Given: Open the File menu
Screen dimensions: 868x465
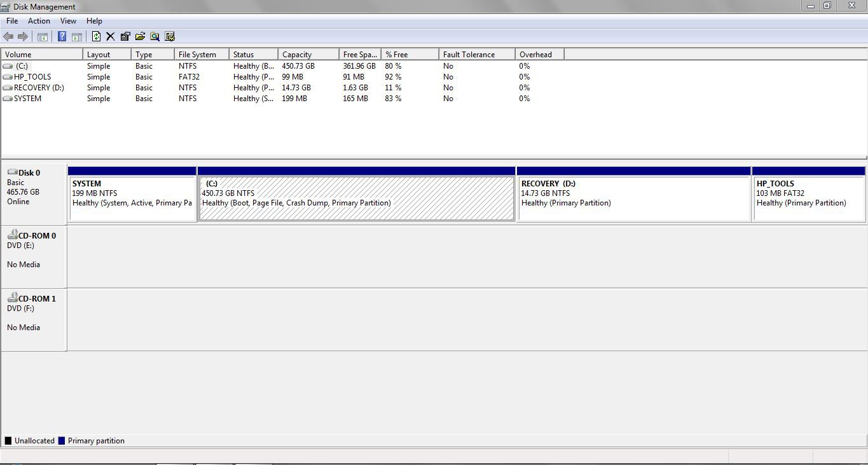Looking at the screenshot, I should (x=12, y=21).
